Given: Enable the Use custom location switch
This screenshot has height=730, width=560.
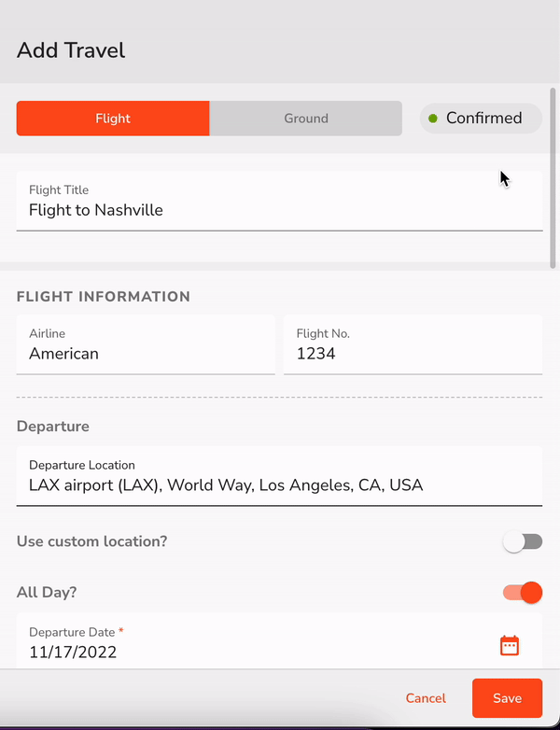Looking at the screenshot, I should [x=523, y=542].
